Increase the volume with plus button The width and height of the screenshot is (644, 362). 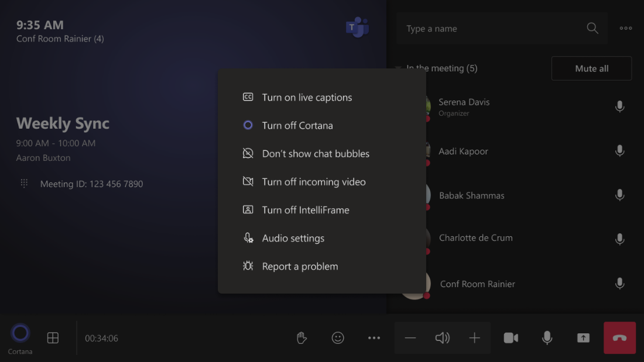[x=474, y=338]
